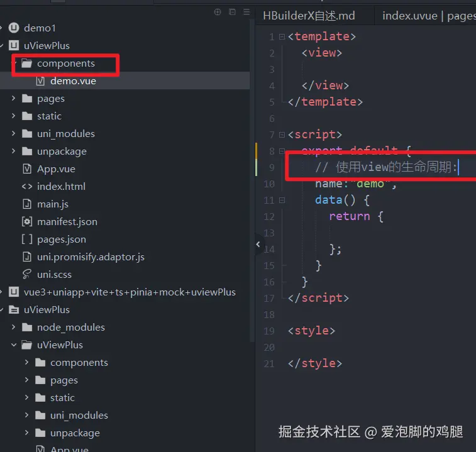Click the node_modules folder icon
The width and height of the screenshot is (476, 452).
27,328
